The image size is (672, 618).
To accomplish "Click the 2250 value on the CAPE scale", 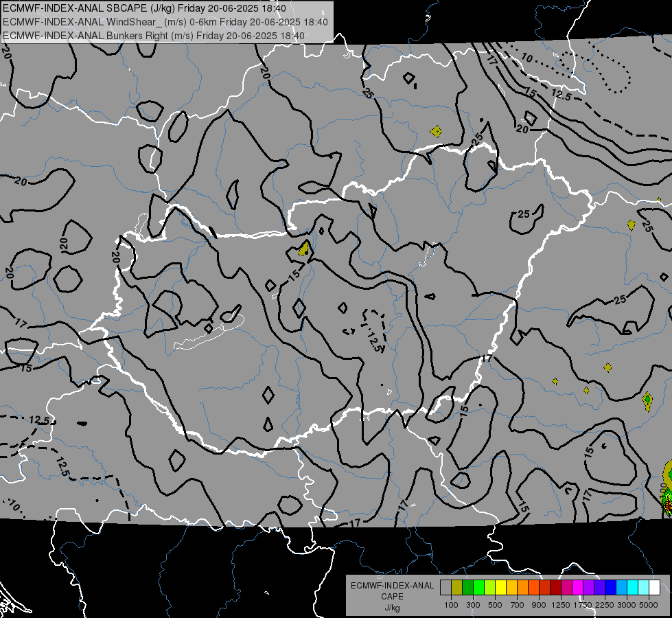I will [x=605, y=605].
